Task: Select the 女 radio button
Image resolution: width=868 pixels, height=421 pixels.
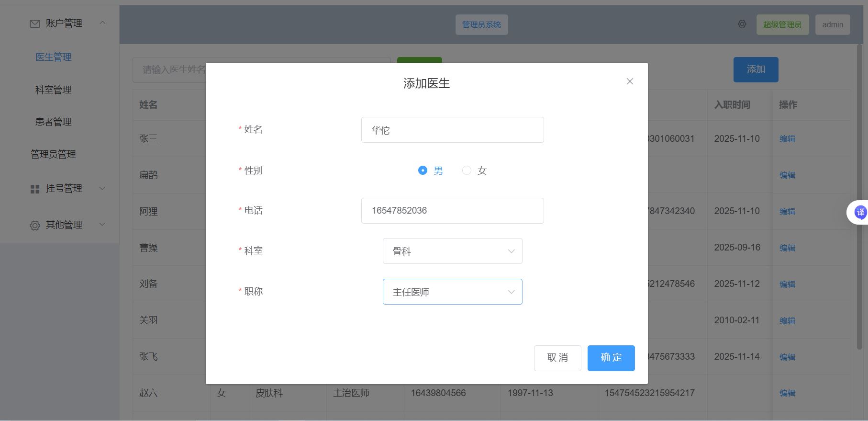Action: (467, 171)
